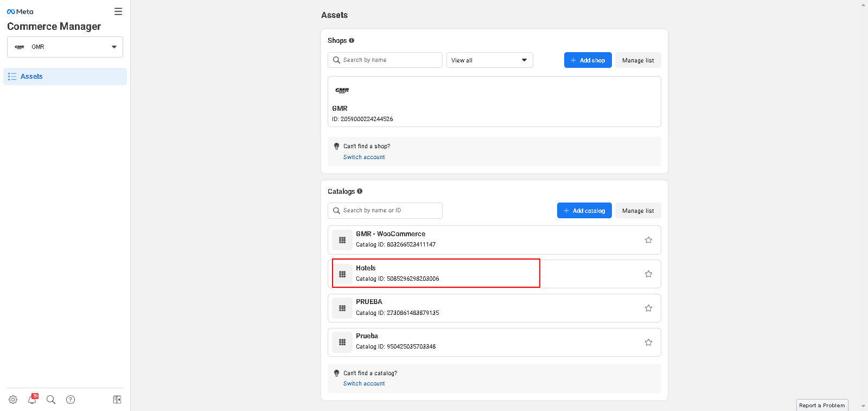Click the Shops info icon
Viewport: 868px width, 411px height.
pos(352,40)
